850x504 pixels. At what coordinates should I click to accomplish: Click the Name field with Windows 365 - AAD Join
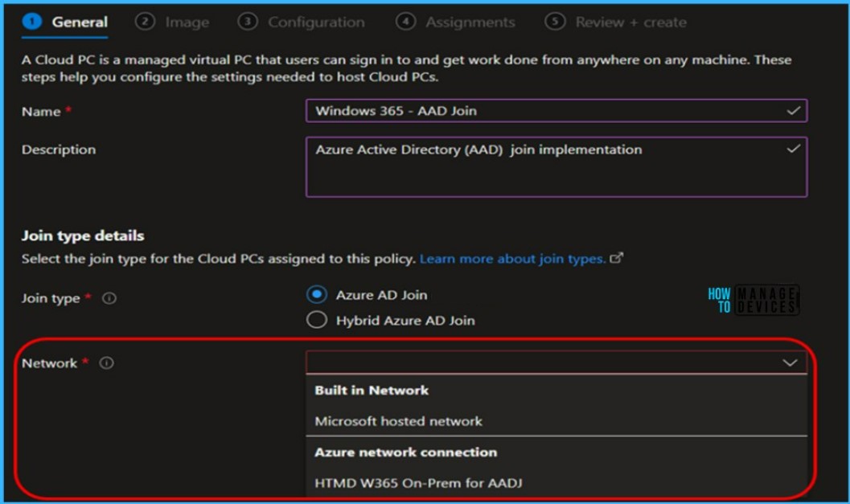(556, 111)
